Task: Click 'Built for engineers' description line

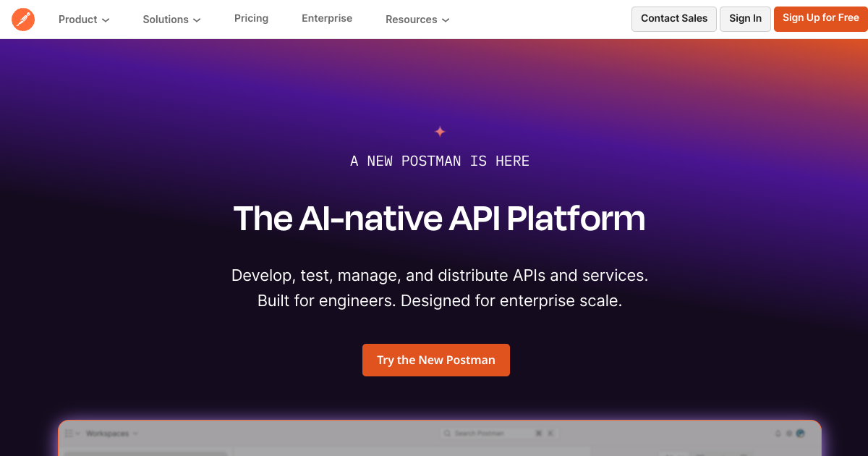Action: point(440,301)
